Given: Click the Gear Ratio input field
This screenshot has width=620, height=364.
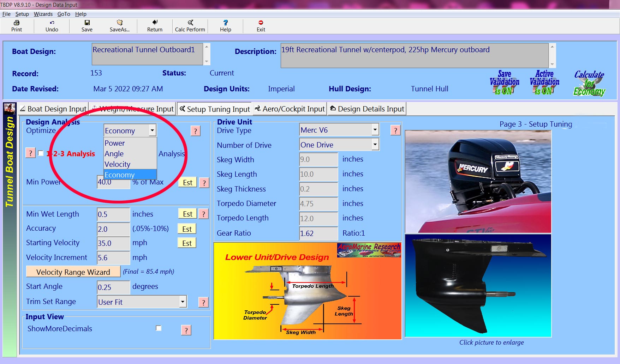Looking at the screenshot, I should click(x=318, y=233).
